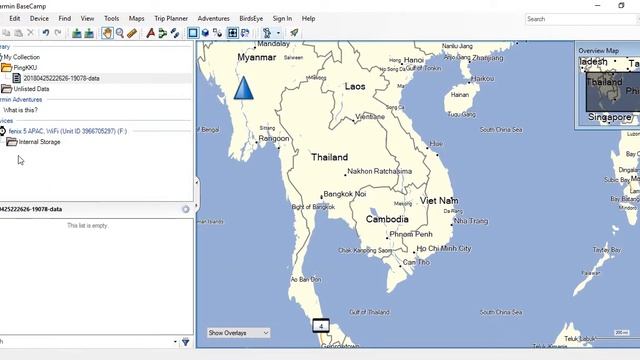This screenshot has height=360, width=640.
Task: Open the BirdsEye menu
Action: (x=251, y=19)
